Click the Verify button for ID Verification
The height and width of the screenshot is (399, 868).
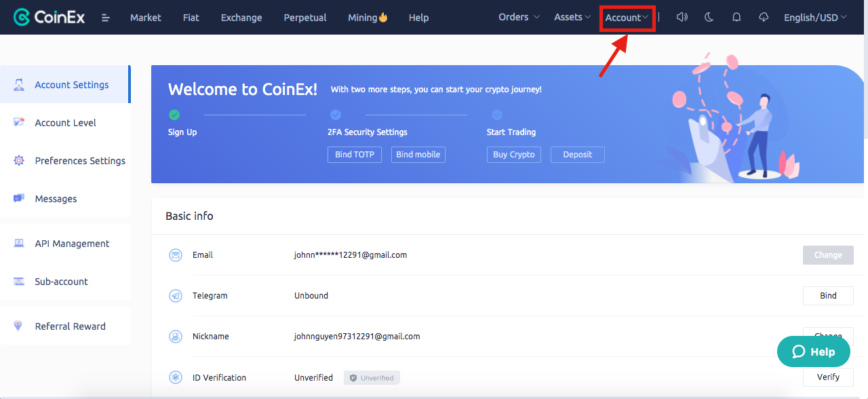(828, 377)
